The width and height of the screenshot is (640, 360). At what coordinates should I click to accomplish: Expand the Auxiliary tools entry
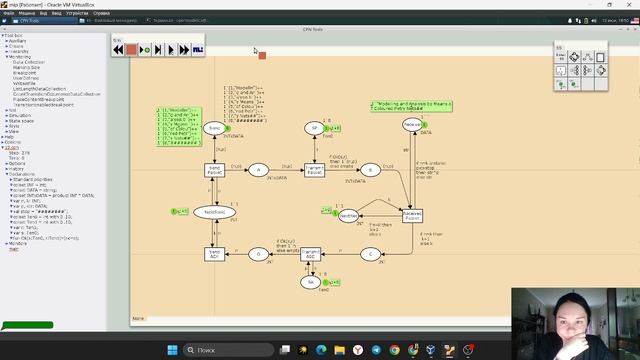[7, 41]
